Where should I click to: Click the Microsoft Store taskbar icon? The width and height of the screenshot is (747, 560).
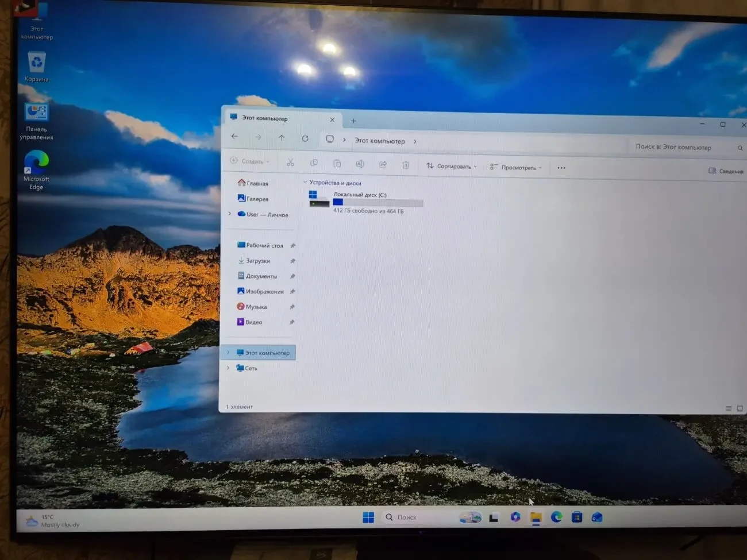pos(577,517)
